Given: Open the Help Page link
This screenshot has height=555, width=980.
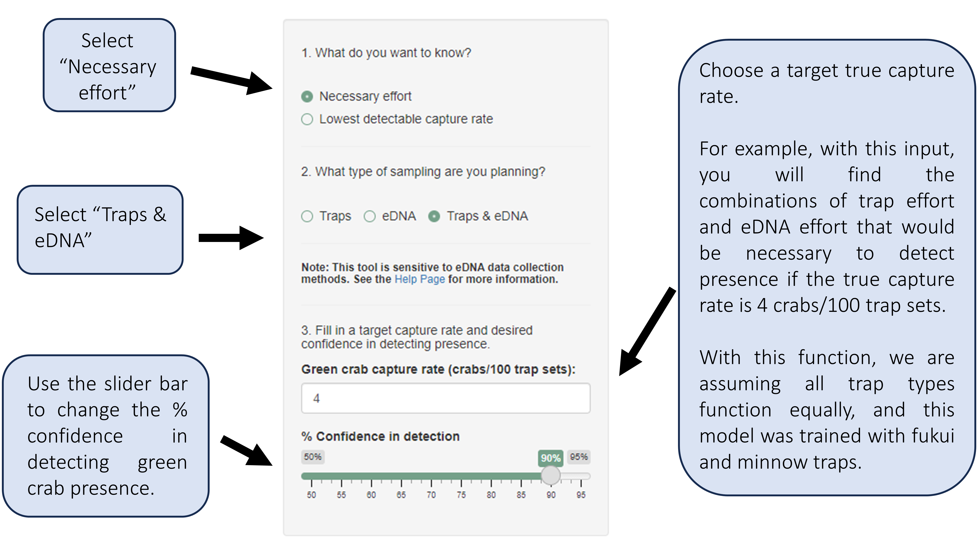Looking at the screenshot, I should coord(419,279).
